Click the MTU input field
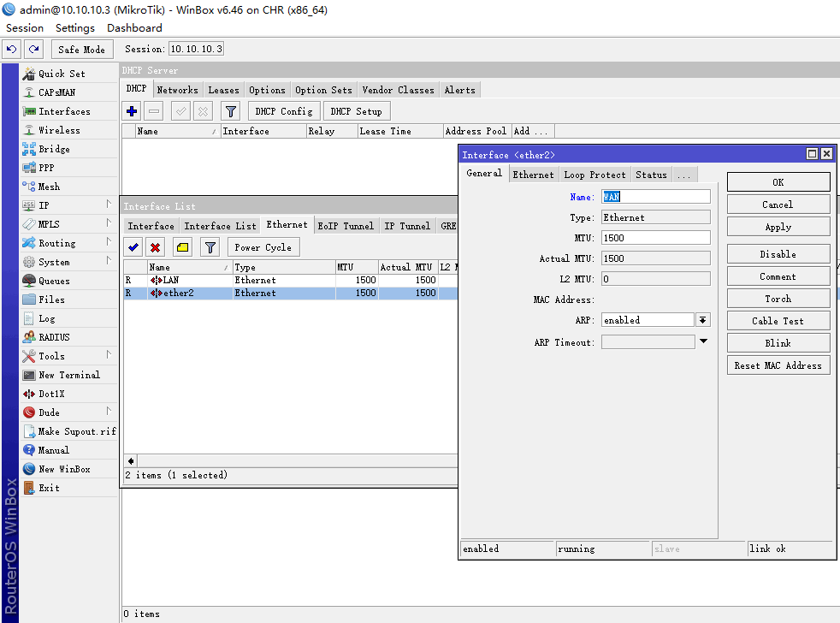The image size is (840, 623). click(656, 238)
